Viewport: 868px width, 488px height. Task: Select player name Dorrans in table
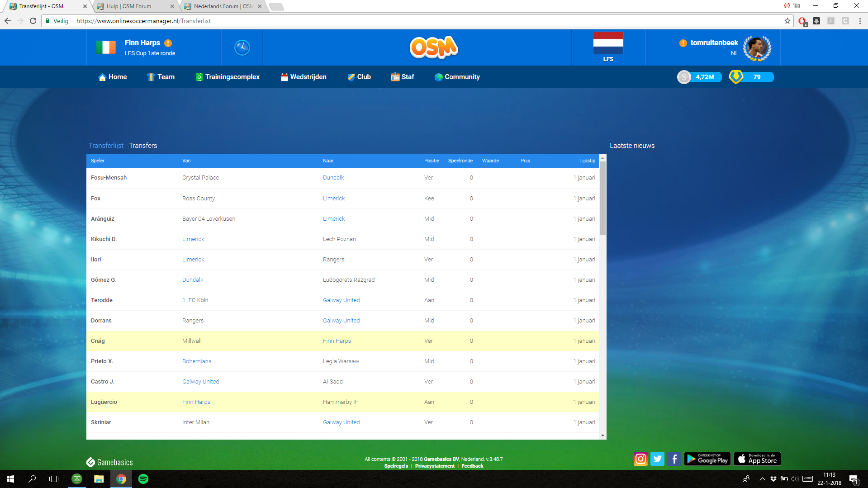tap(101, 321)
